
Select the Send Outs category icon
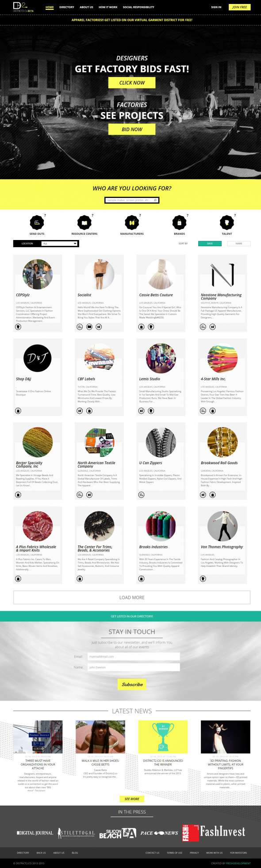37,222
